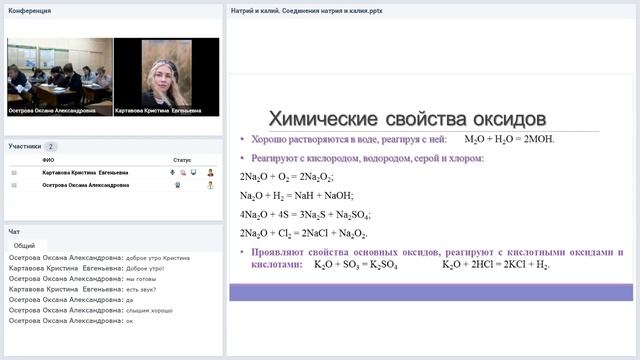Click slide equation K2O + SO3 = K2SO4

coord(356,265)
